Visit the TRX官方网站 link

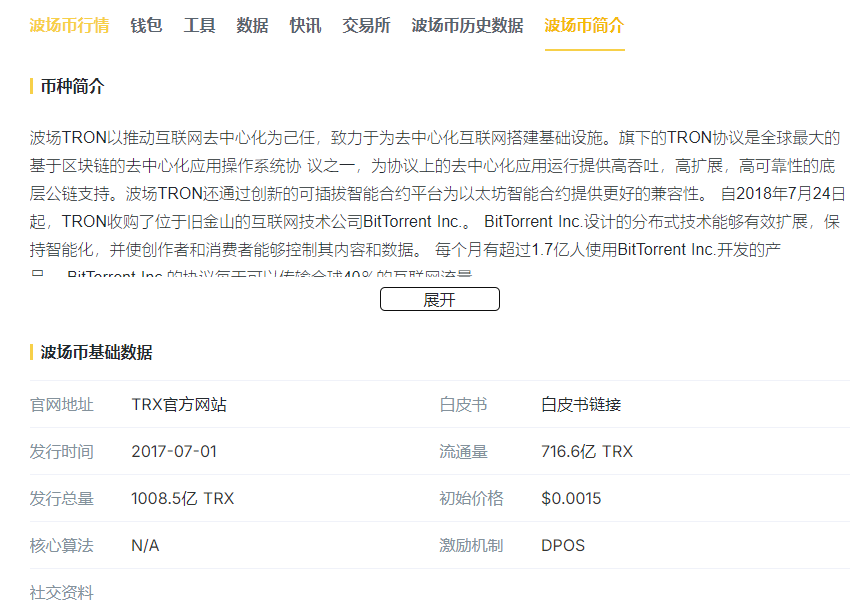(x=179, y=405)
